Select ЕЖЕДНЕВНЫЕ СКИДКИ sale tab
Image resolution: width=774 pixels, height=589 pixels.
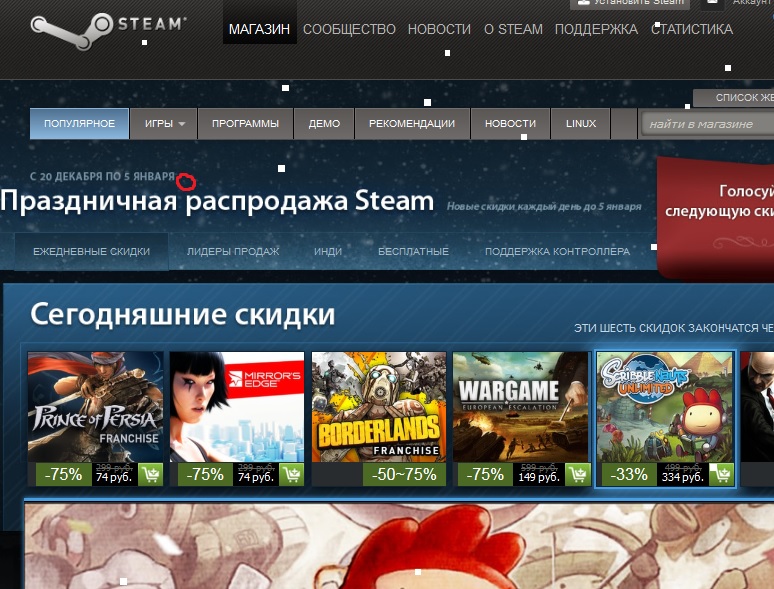click(x=91, y=251)
